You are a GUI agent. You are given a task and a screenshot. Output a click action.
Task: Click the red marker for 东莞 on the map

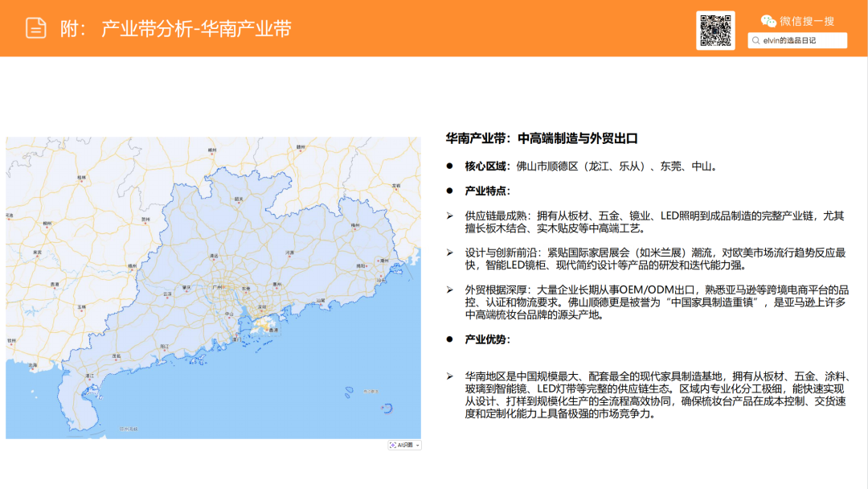246,292
